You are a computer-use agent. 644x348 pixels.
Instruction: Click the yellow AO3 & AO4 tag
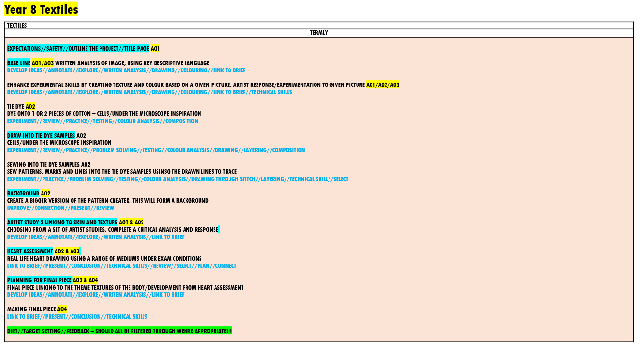click(x=86, y=280)
